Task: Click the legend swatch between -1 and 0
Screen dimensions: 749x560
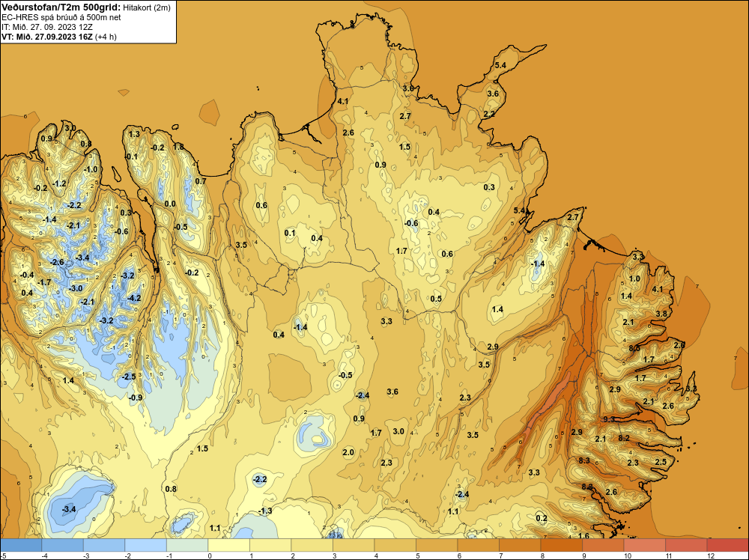Action: (x=187, y=545)
